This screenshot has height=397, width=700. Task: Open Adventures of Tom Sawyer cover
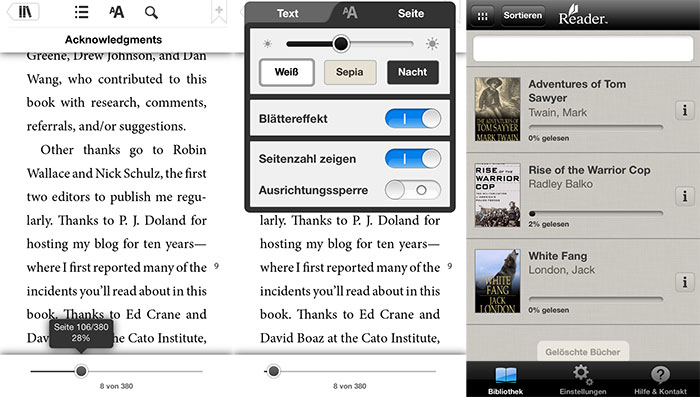497,109
